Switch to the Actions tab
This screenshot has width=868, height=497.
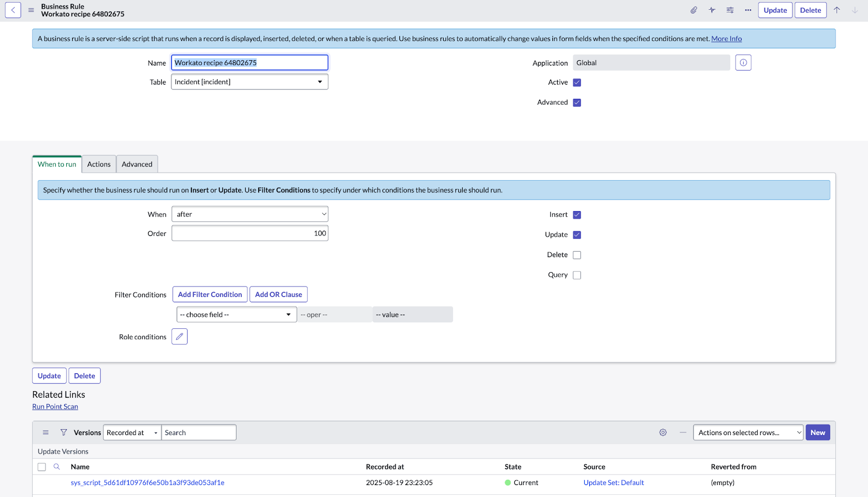(x=99, y=164)
